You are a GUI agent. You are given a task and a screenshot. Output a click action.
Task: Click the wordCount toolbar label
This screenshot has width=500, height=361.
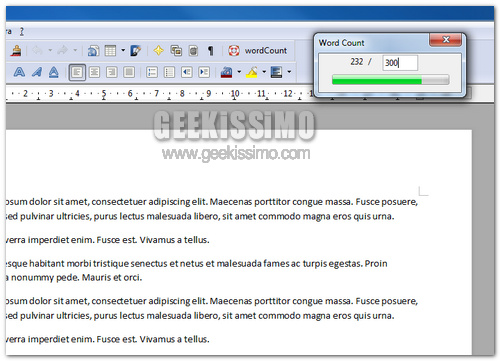coord(266,51)
